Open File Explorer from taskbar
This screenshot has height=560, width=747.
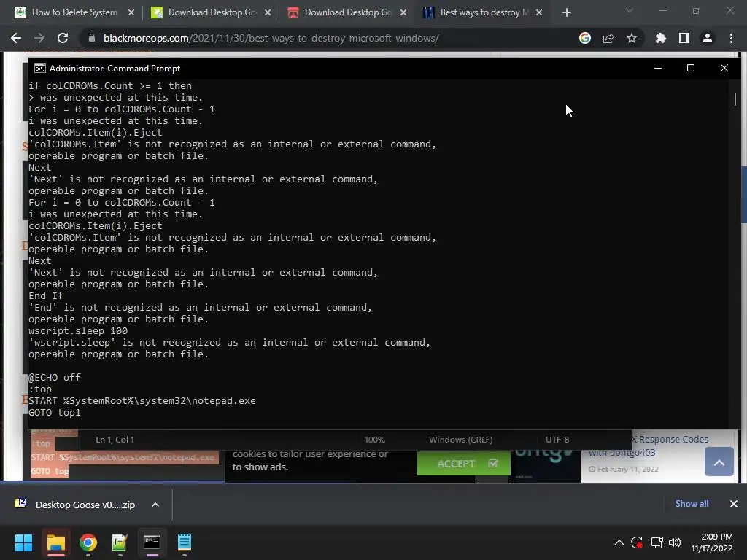55,542
